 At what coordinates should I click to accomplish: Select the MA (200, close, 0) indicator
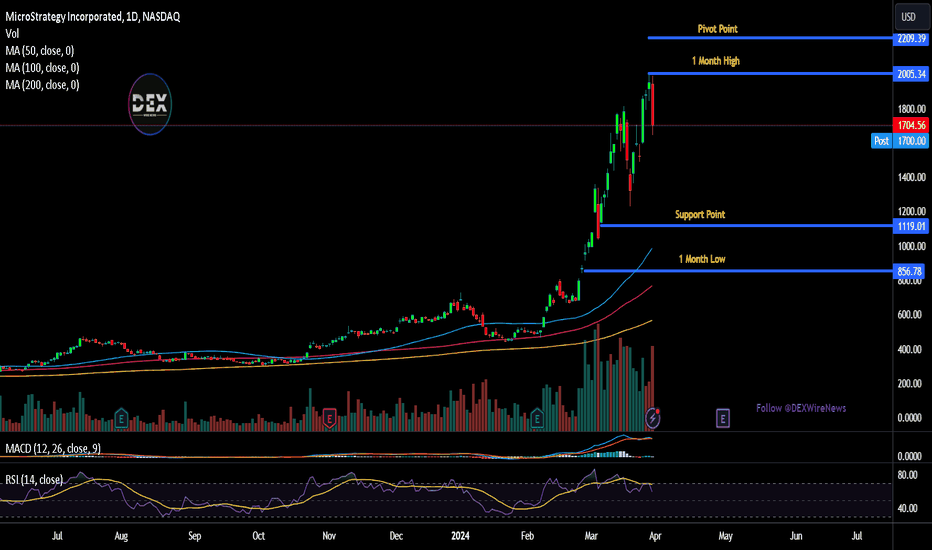(42, 85)
